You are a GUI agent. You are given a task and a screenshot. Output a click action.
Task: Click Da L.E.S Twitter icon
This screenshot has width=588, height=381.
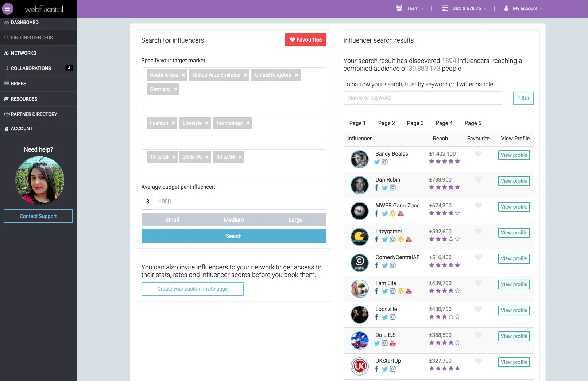[377, 343]
